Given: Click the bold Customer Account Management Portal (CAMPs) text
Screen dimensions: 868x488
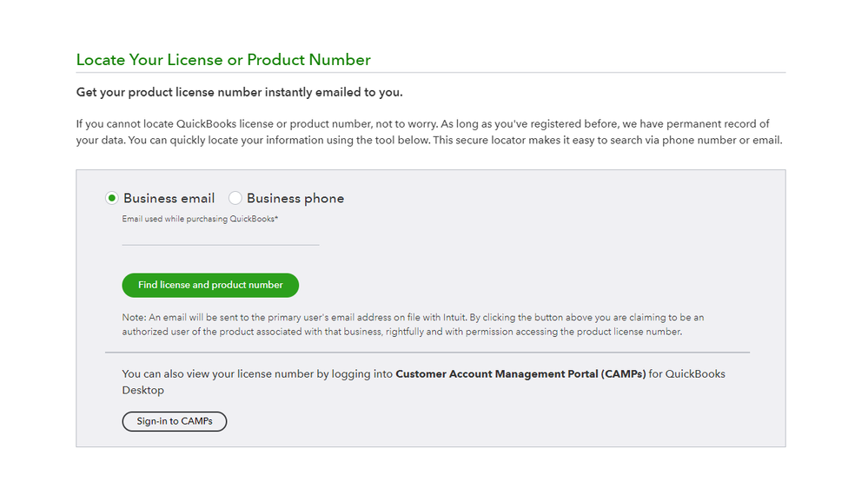Looking at the screenshot, I should click(x=520, y=374).
